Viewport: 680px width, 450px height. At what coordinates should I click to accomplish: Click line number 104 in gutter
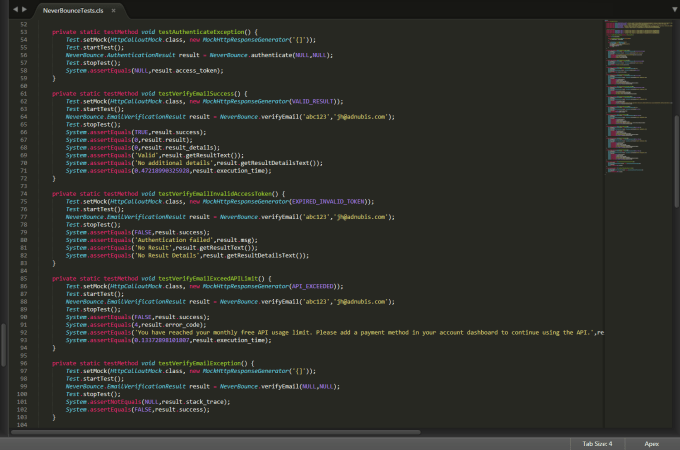click(22, 425)
